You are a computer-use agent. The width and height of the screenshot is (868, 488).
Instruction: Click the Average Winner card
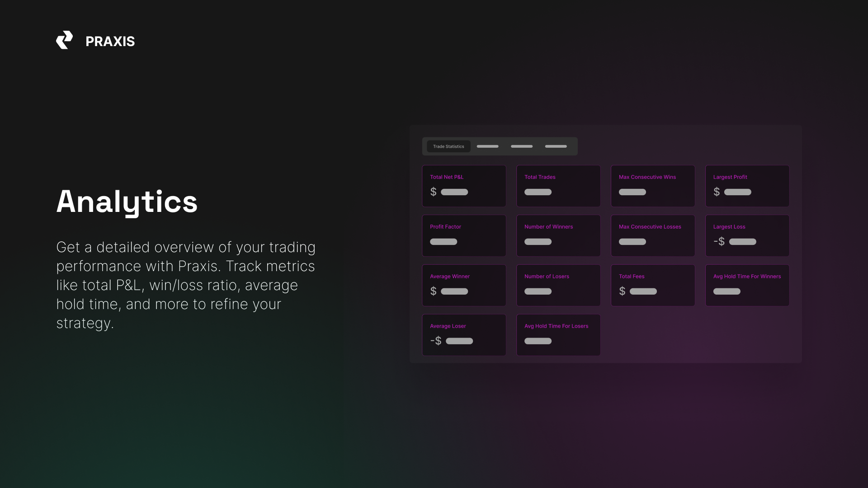[464, 285]
